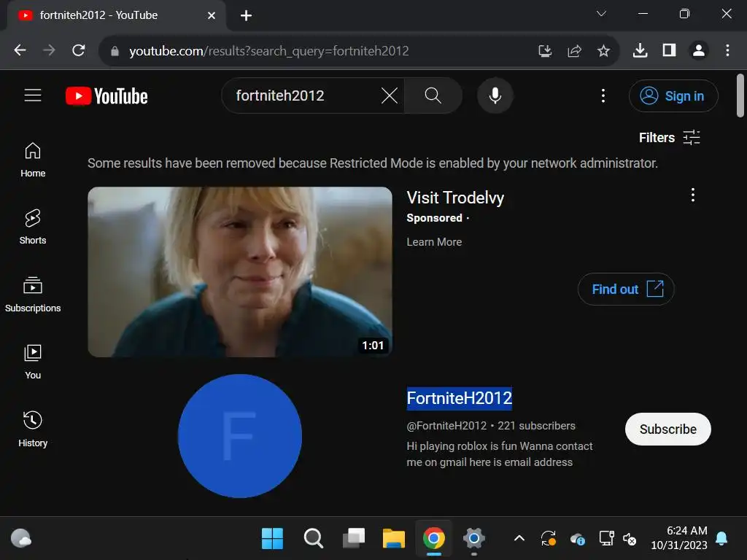
Task: Open Settings gear on taskbar
Action: (x=473, y=539)
